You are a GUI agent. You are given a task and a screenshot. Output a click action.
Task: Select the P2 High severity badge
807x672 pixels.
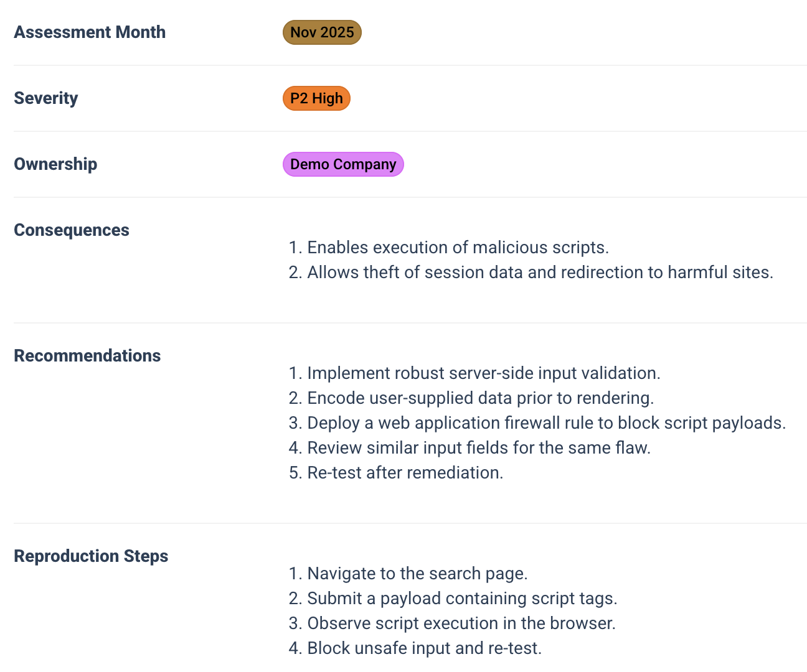pyautogui.click(x=316, y=98)
